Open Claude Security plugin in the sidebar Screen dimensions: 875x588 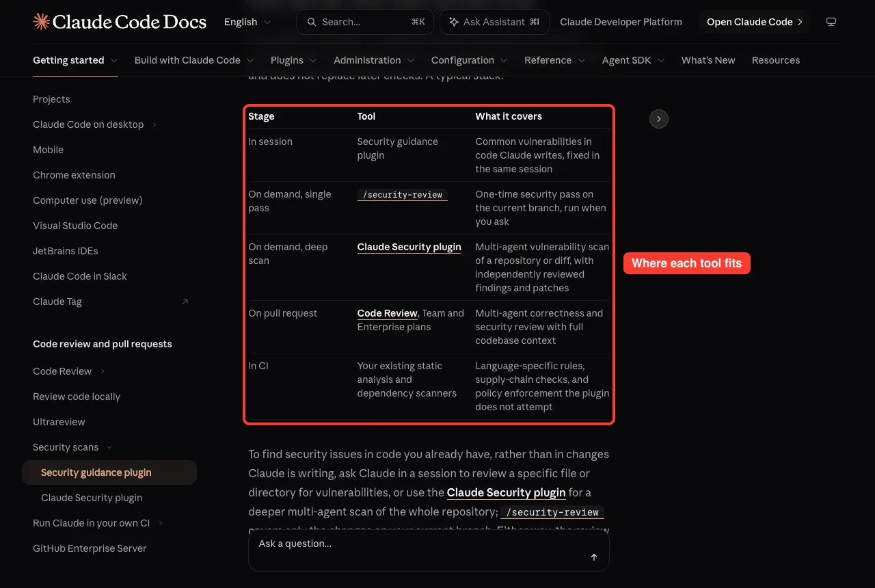tap(92, 498)
